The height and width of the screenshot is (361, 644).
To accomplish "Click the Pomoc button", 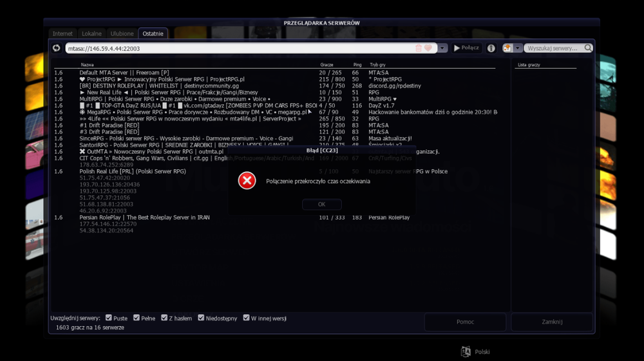I will point(465,322).
